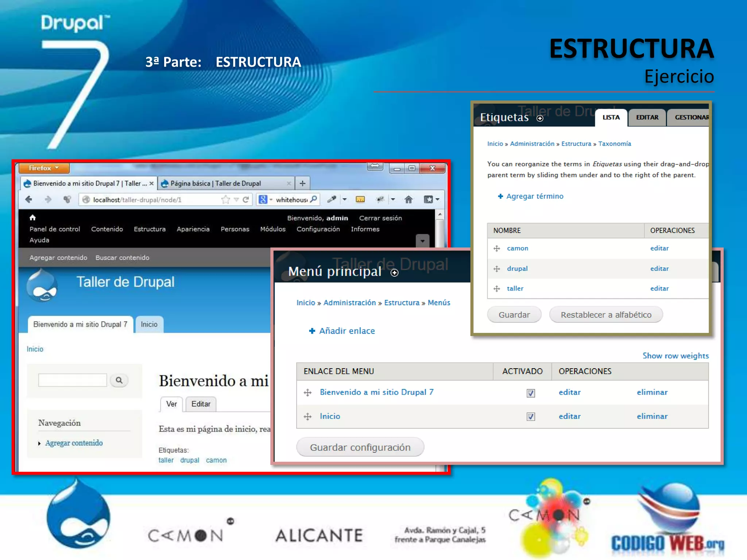Click the shortcut plus icon beside Etiquetas

pyautogui.click(x=540, y=118)
